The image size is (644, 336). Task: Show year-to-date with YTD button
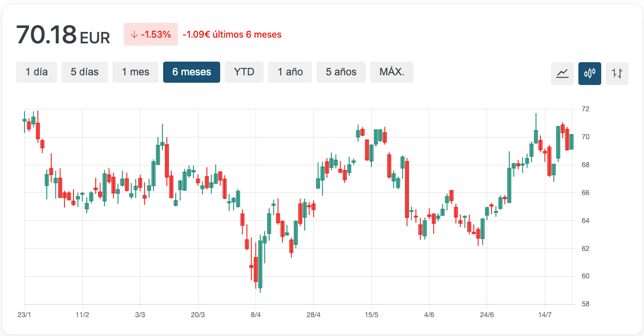point(244,72)
